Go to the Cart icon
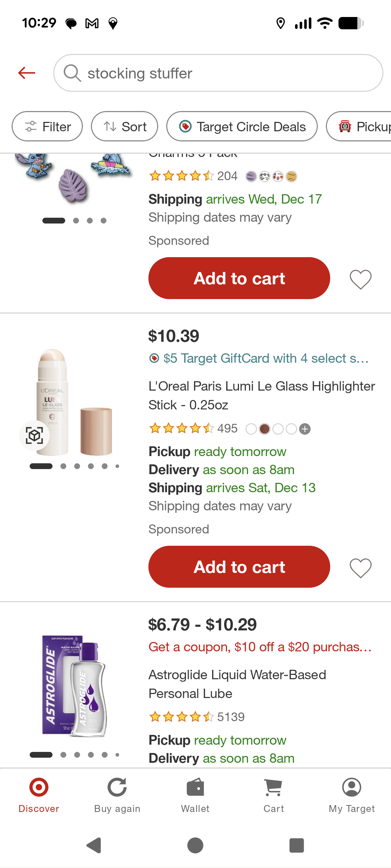 (273, 795)
